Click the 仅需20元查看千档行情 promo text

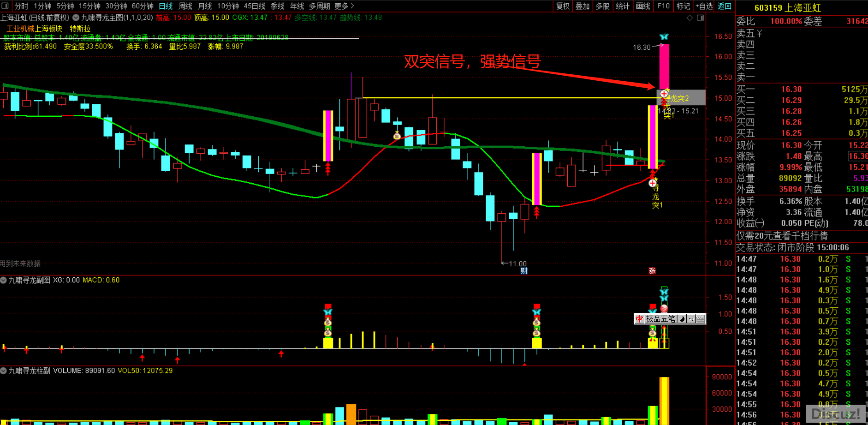tap(782, 236)
